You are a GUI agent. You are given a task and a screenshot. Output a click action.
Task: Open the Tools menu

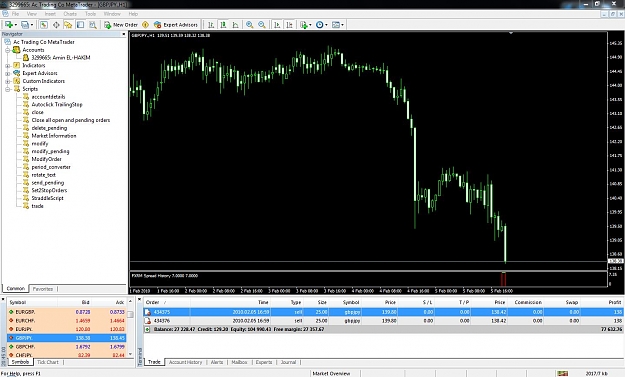click(90, 14)
